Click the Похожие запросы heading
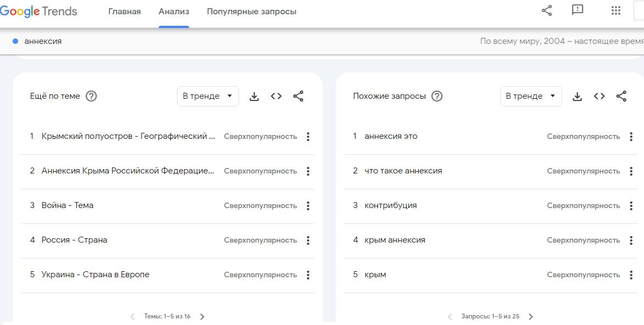The height and width of the screenshot is (325, 644). (x=390, y=96)
